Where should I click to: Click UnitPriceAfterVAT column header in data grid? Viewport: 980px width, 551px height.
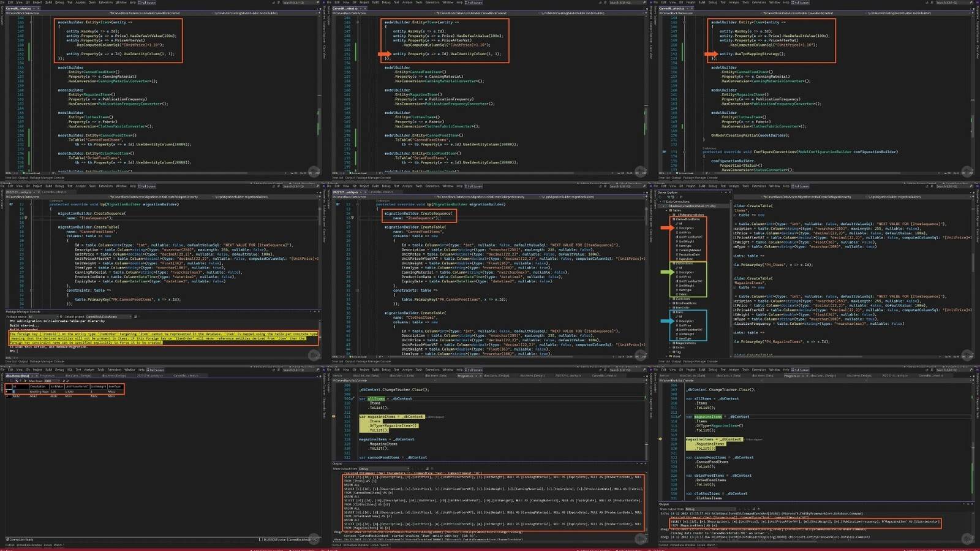[x=77, y=386]
